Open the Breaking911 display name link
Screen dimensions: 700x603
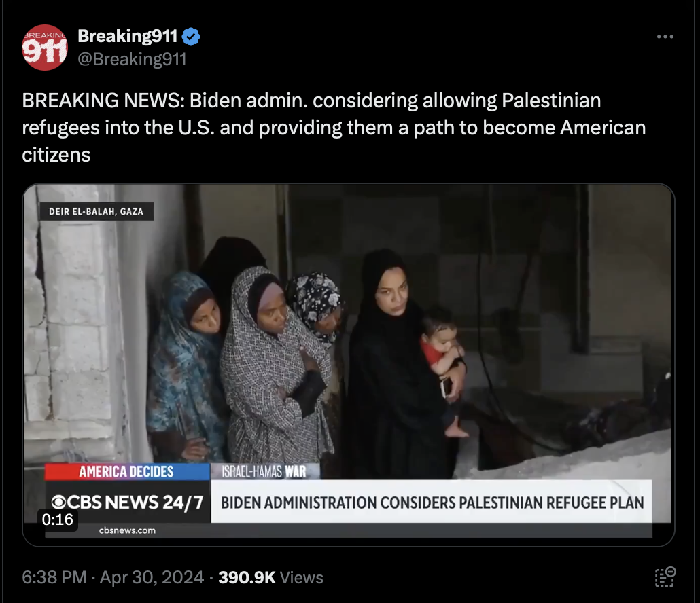(128, 36)
